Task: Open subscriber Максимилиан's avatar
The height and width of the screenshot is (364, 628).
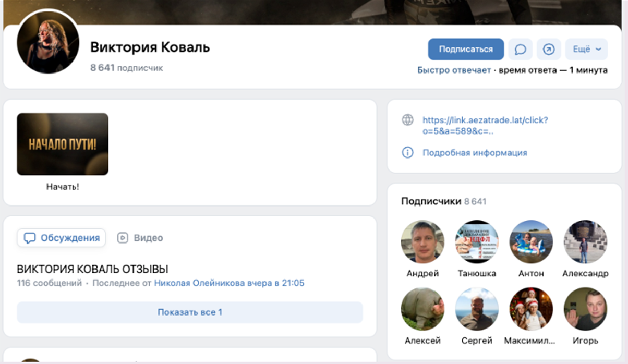Action: click(x=531, y=309)
